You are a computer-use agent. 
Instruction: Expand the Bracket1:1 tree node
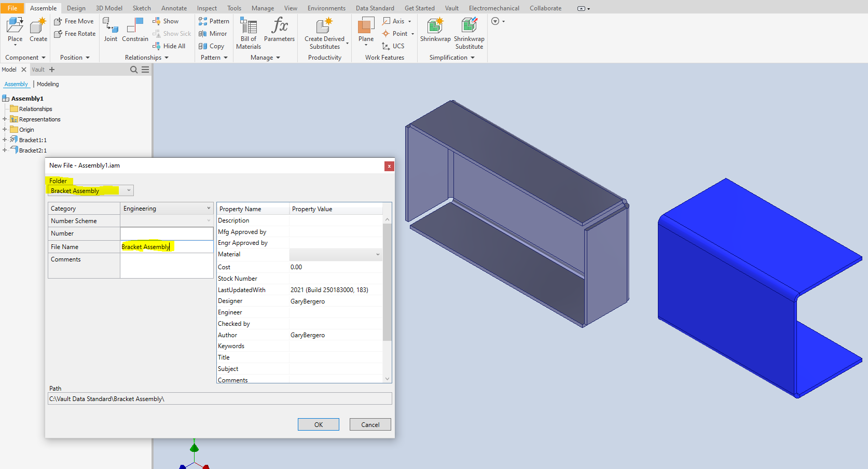point(5,140)
